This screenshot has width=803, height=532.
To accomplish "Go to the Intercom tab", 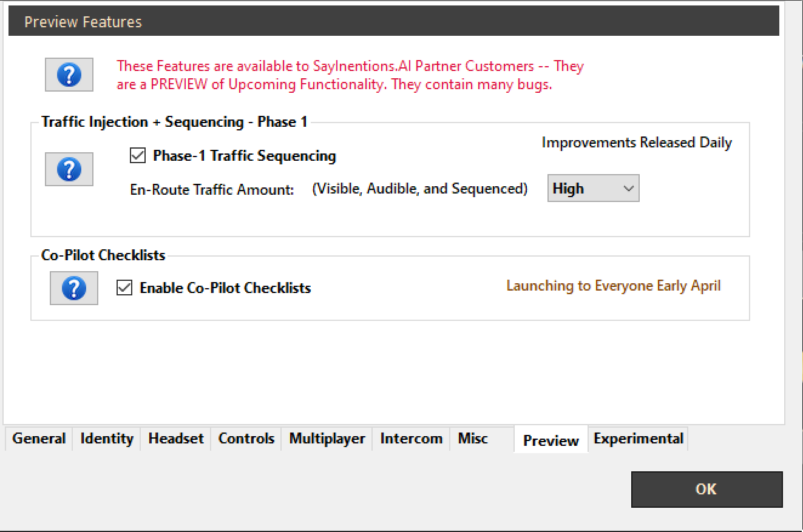I will (x=412, y=439).
